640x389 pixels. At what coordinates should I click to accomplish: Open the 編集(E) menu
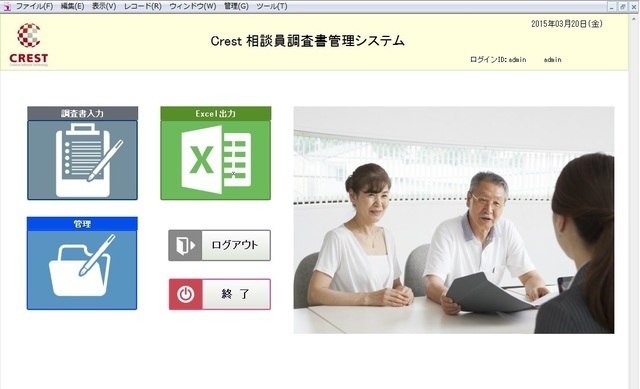click(72, 7)
